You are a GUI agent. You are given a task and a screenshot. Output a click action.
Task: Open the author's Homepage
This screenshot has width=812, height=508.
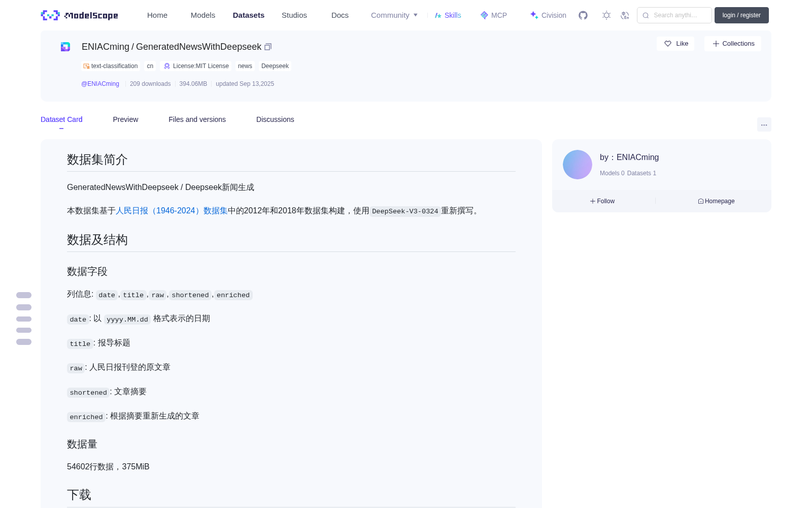click(716, 201)
